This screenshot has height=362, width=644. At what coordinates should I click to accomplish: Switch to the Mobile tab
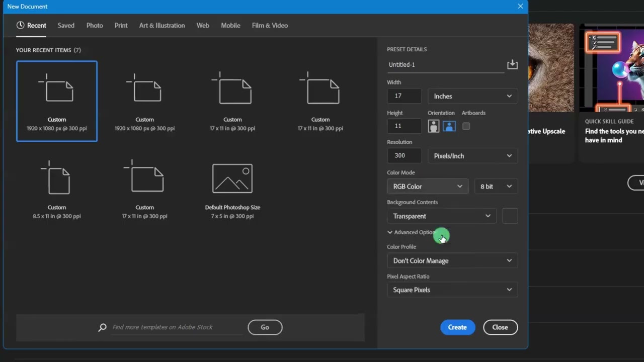point(230,25)
